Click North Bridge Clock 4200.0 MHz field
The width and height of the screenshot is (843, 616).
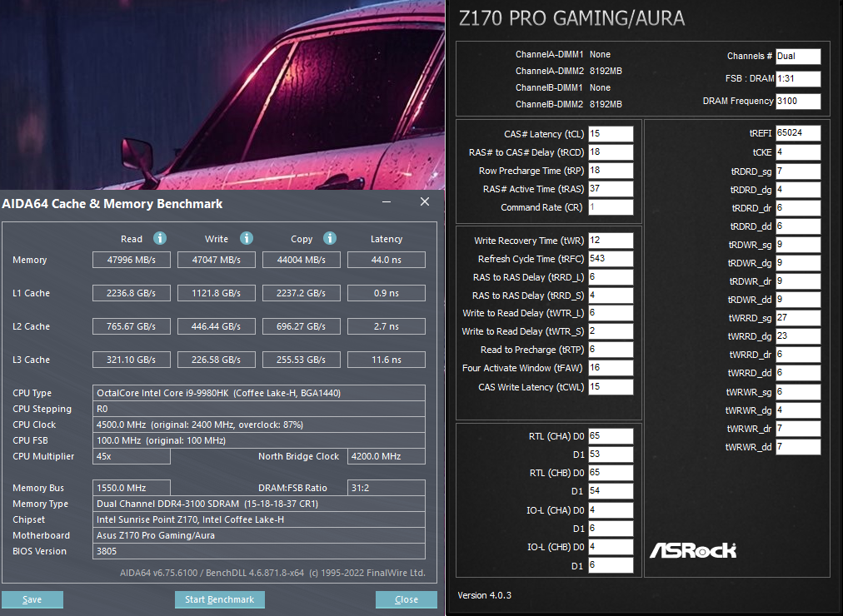click(386, 456)
